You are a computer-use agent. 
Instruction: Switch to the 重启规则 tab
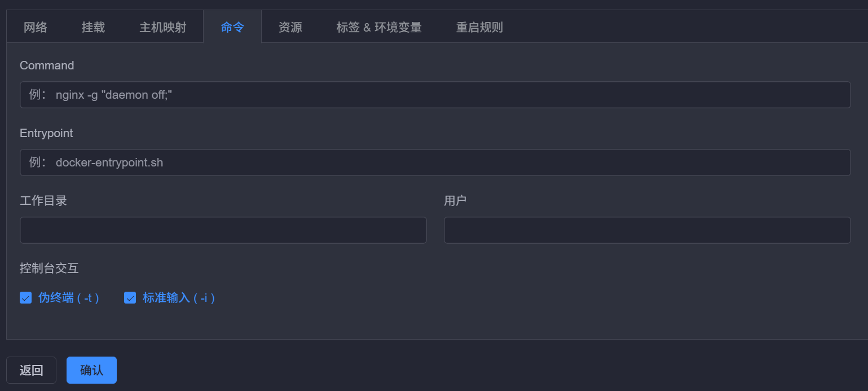(479, 27)
